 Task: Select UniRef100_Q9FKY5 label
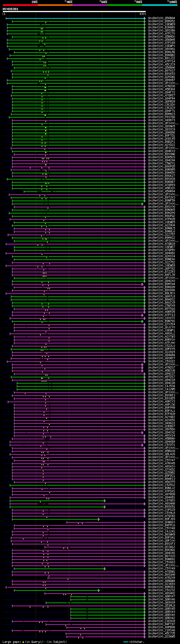pyautogui.click(x=161, y=349)
